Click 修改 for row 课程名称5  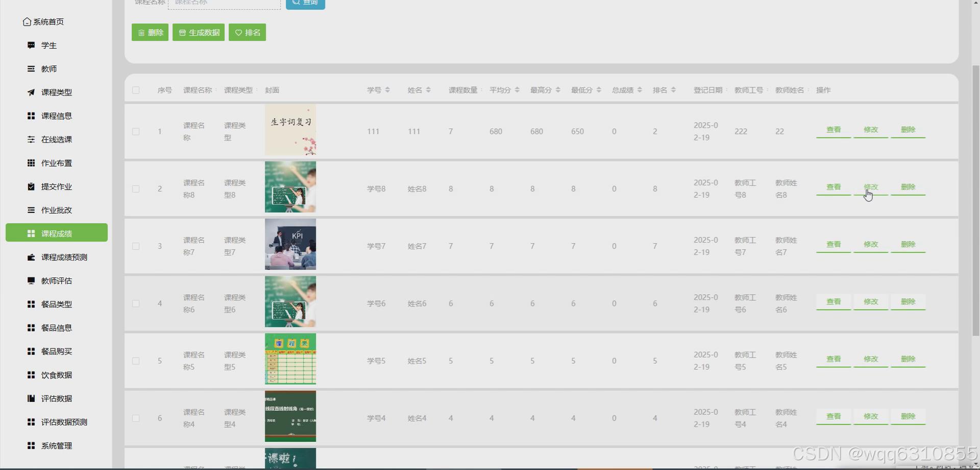pos(871,359)
